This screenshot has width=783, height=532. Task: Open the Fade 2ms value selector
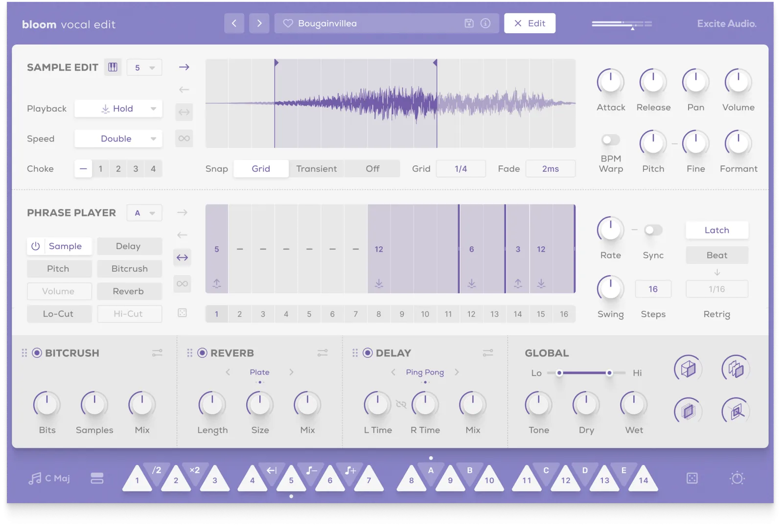click(551, 169)
